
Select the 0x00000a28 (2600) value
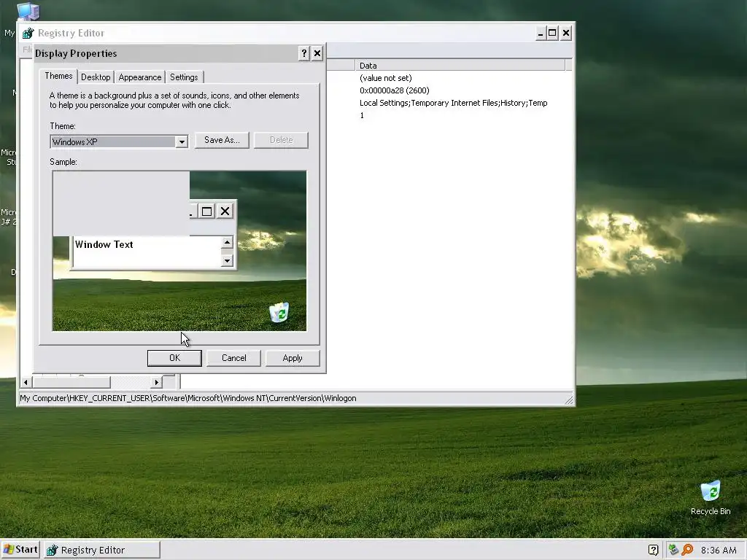tap(395, 90)
